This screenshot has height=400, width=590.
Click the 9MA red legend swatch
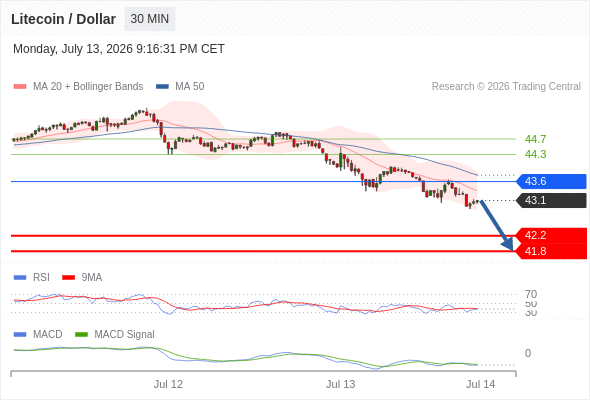(x=68, y=278)
